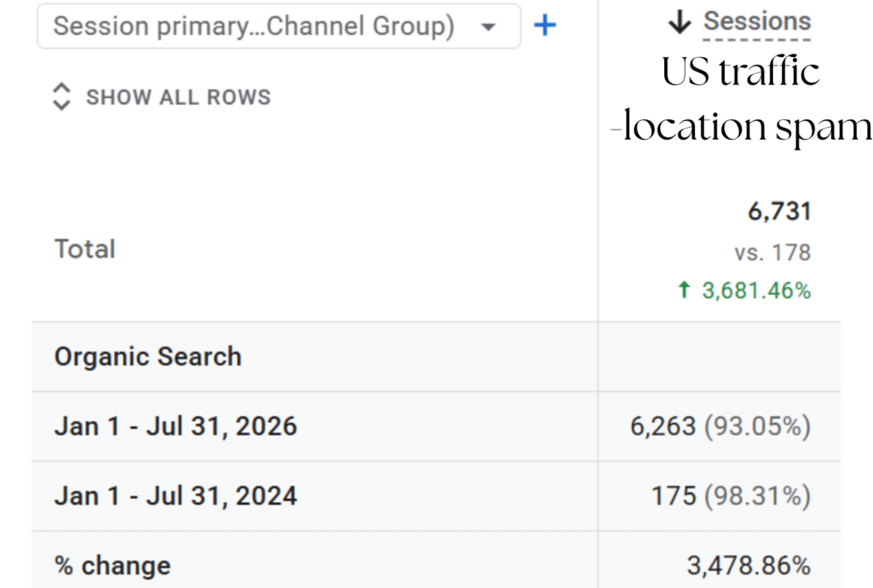
Task: Select the Organic Search row
Action: click(436, 356)
